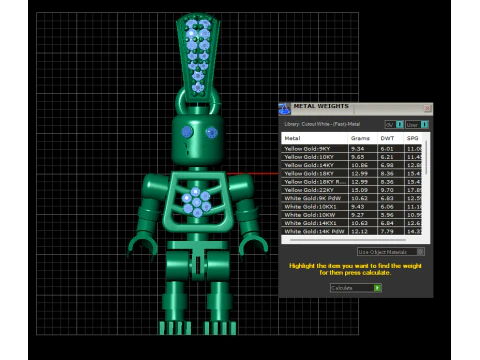Screen dimensions: 480x360
Task: Select the White Gold:14K PdW row
Action: pos(352,231)
